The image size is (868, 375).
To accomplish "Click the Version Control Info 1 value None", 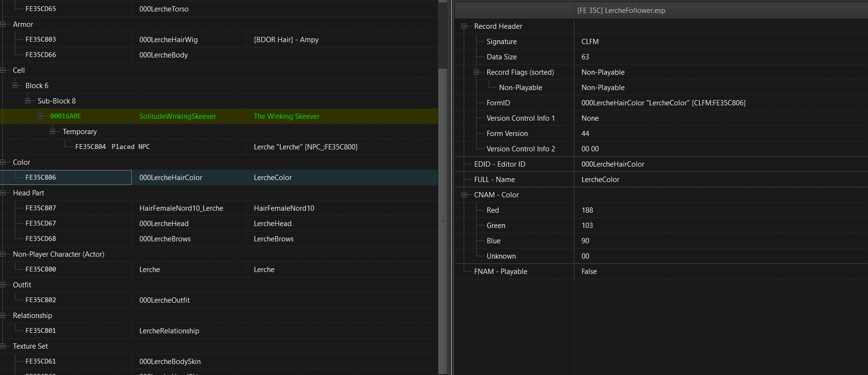I will pos(590,118).
